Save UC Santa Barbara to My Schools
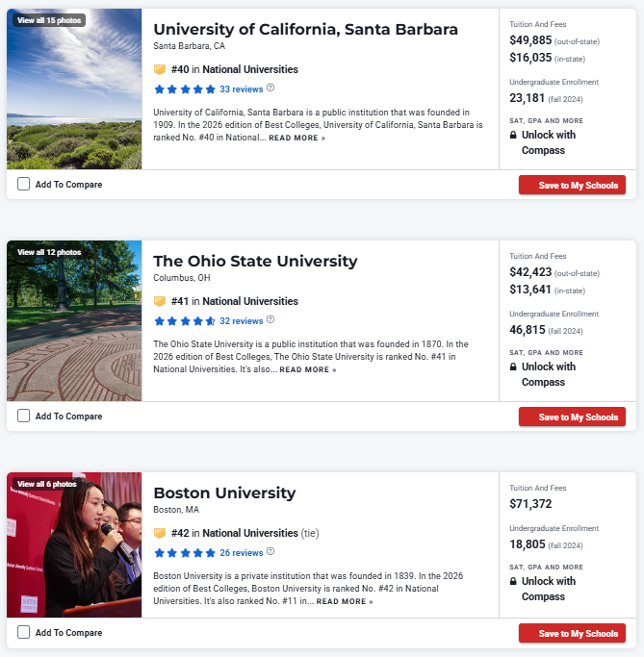Viewport: 644px width, 657px height. click(x=572, y=185)
